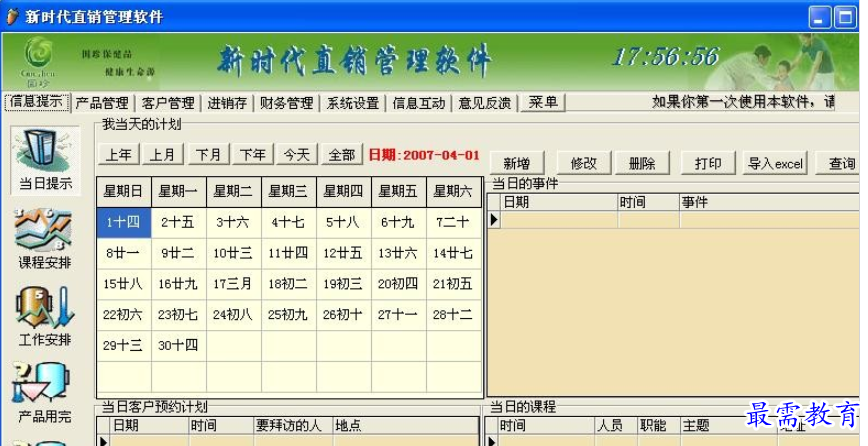
Task: Click 主题 column header in 当日的课程
Action: click(x=728, y=426)
